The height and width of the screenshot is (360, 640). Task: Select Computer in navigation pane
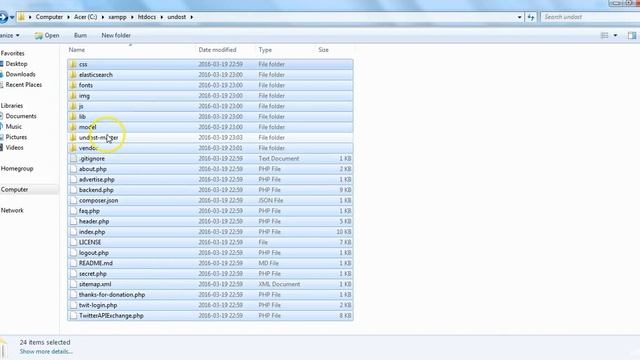(x=14, y=190)
